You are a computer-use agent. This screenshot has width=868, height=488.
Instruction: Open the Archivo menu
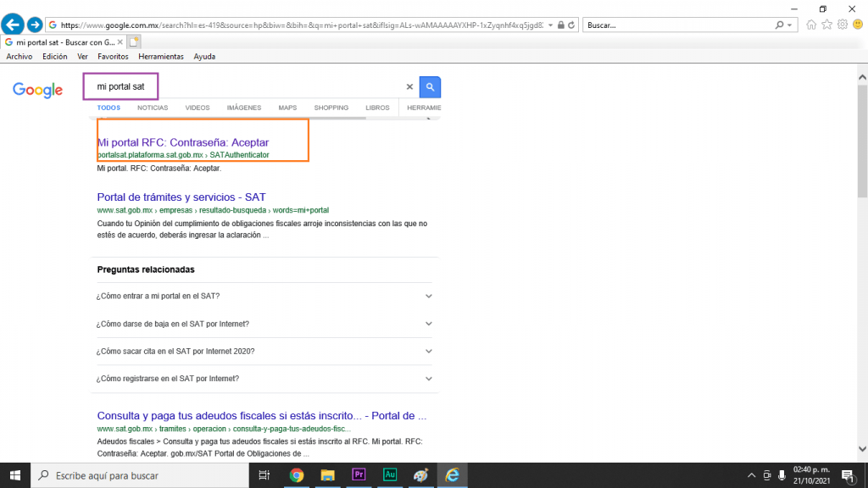(x=19, y=57)
